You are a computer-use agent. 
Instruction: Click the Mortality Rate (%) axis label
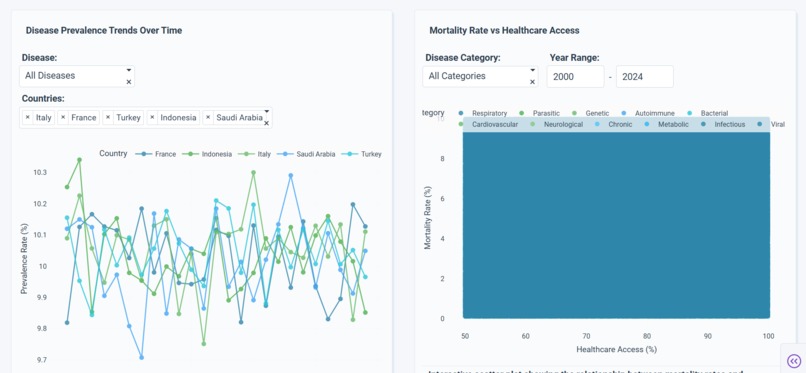[428, 218]
